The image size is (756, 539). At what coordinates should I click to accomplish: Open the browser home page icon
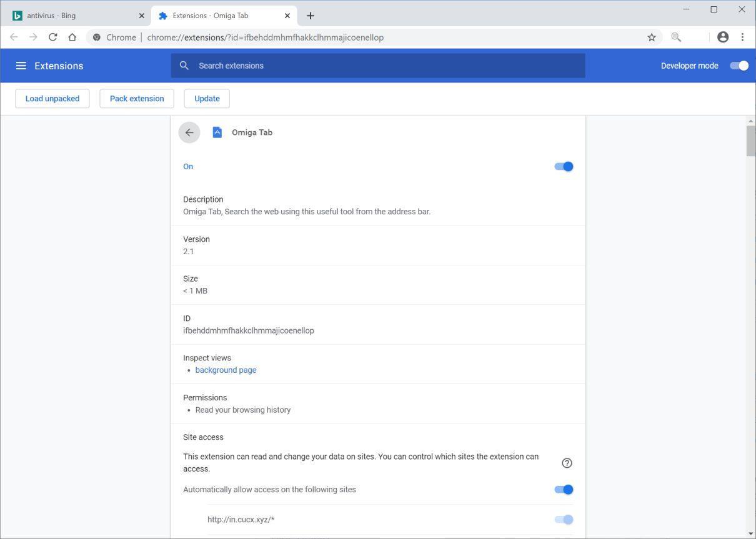[x=72, y=37]
